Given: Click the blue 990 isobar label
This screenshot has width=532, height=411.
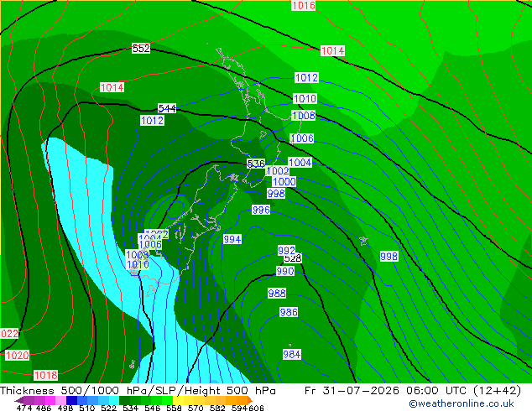Looking at the screenshot, I should click(x=285, y=271).
